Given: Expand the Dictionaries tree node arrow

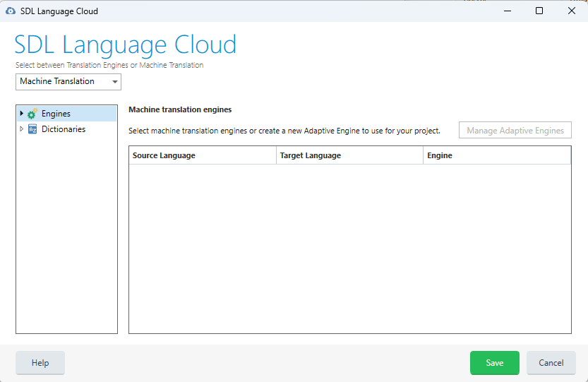Looking at the screenshot, I should [21, 129].
